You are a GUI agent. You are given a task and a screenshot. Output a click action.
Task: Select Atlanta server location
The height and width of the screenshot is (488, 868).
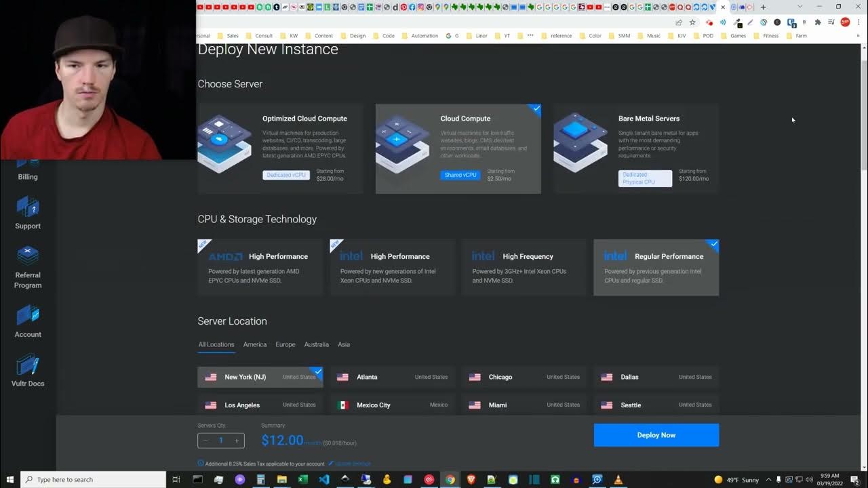[392, 377]
